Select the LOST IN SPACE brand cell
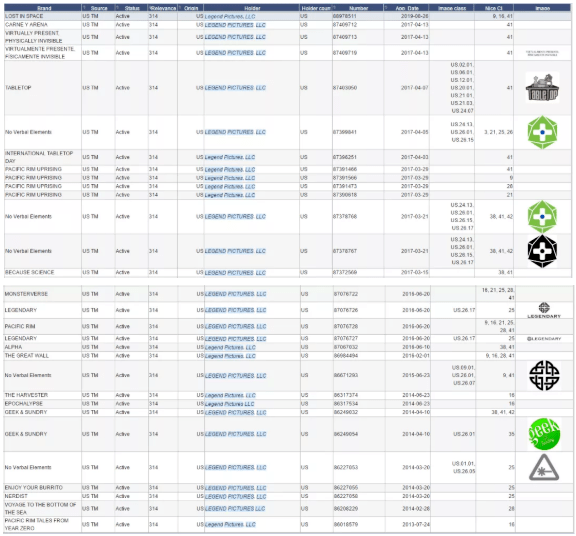This screenshot has height=536, width=576. [x=43, y=16]
